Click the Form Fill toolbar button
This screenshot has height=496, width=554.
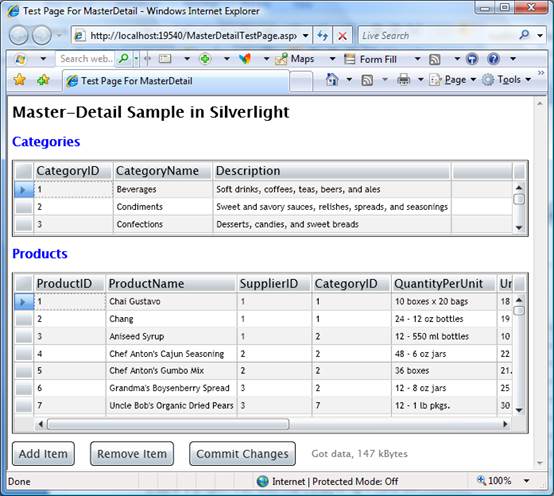[x=370, y=59]
